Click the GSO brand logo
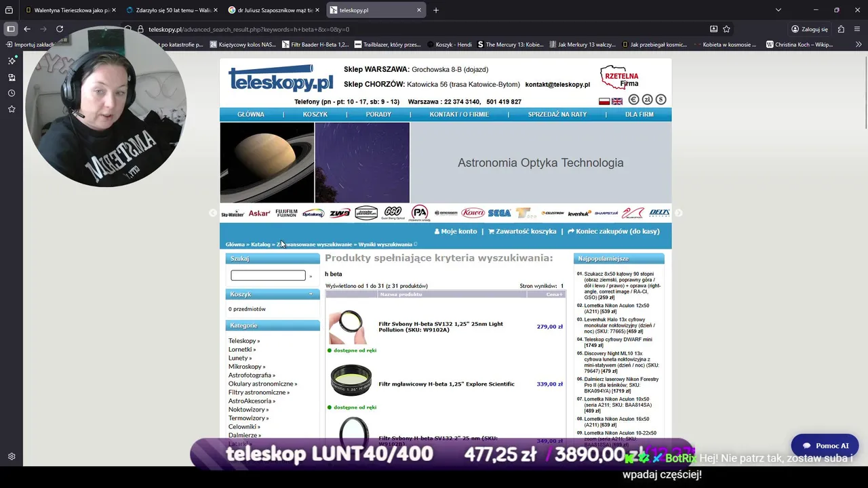868x488 pixels. tap(393, 213)
